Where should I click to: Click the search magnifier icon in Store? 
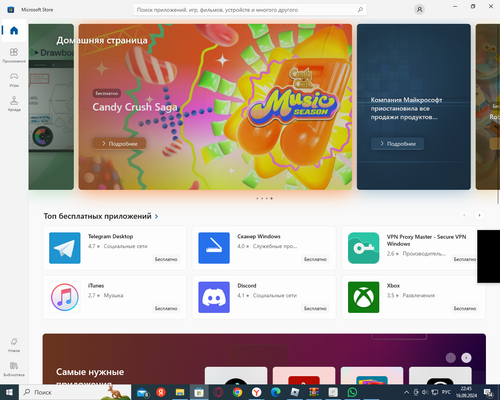[360, 10]
